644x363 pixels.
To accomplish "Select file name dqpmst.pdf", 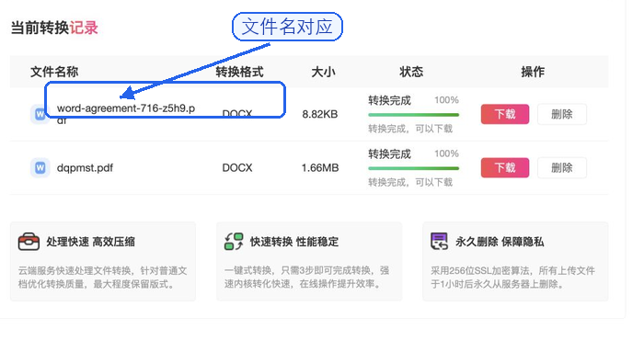I will [85, 168].
